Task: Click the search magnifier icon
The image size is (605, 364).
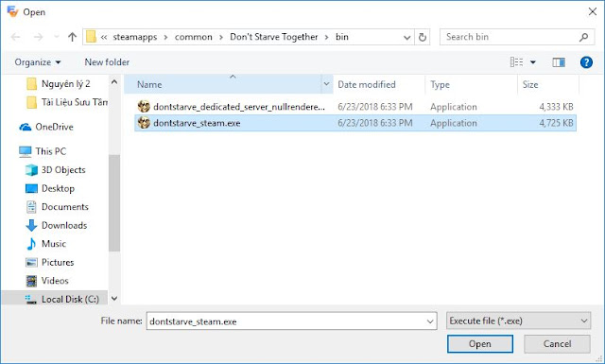Action: pos(584,37)
